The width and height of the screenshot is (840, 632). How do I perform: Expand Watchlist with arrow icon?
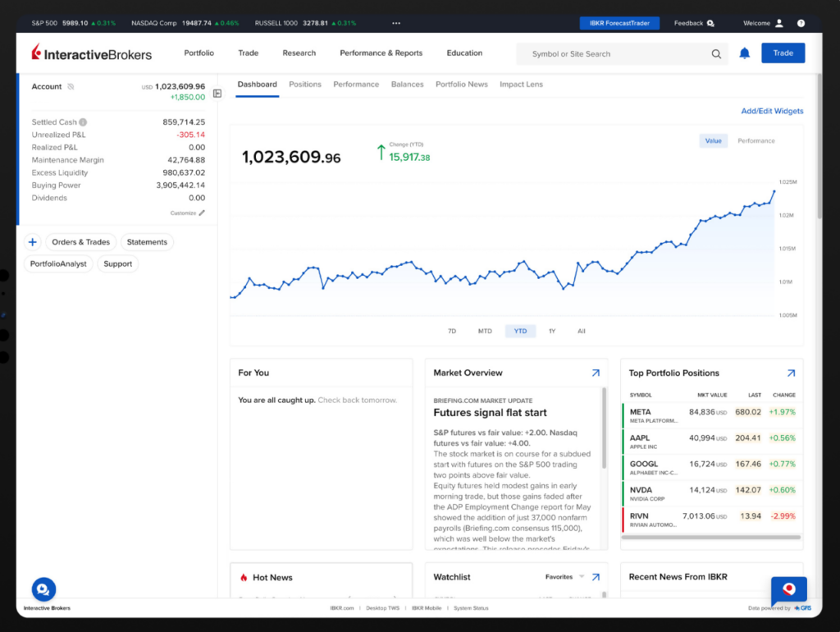click(x=596, y=577)
